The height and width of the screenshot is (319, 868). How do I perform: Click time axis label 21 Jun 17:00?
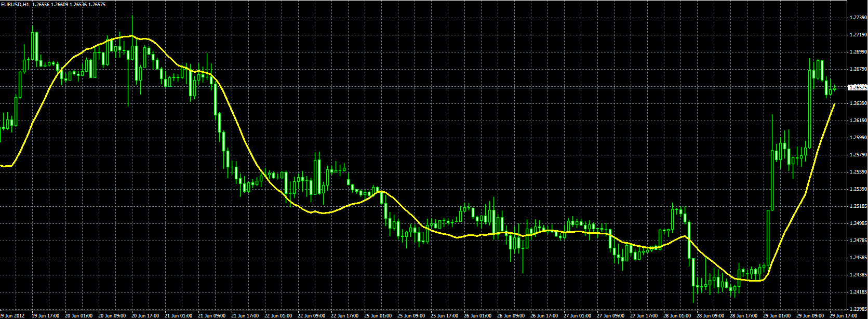[x=245, y=315]
